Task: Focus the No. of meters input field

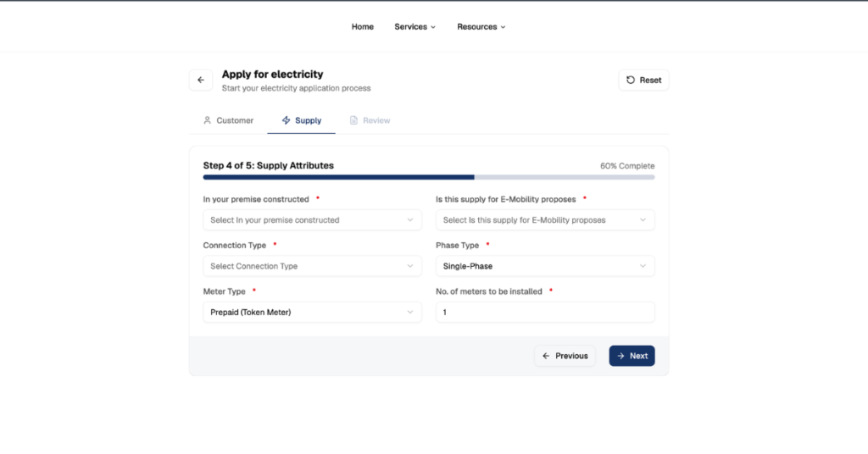Action: click(x=545, y=313)
